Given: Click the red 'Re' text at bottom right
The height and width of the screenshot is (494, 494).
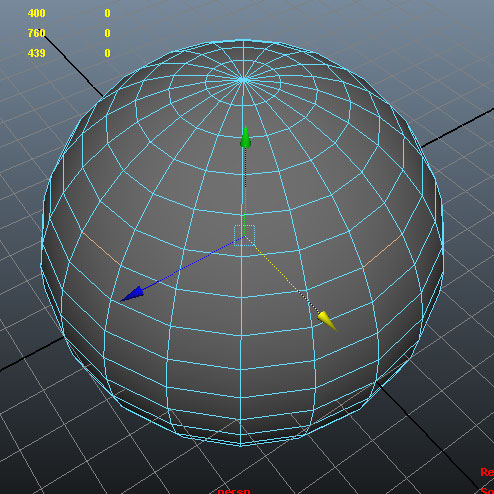Looking at the screenshot, I should (487, 472).
